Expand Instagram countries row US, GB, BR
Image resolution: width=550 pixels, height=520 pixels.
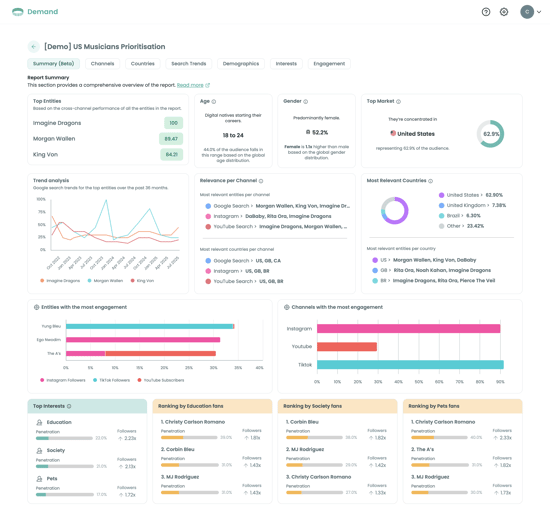click(237, 271)
